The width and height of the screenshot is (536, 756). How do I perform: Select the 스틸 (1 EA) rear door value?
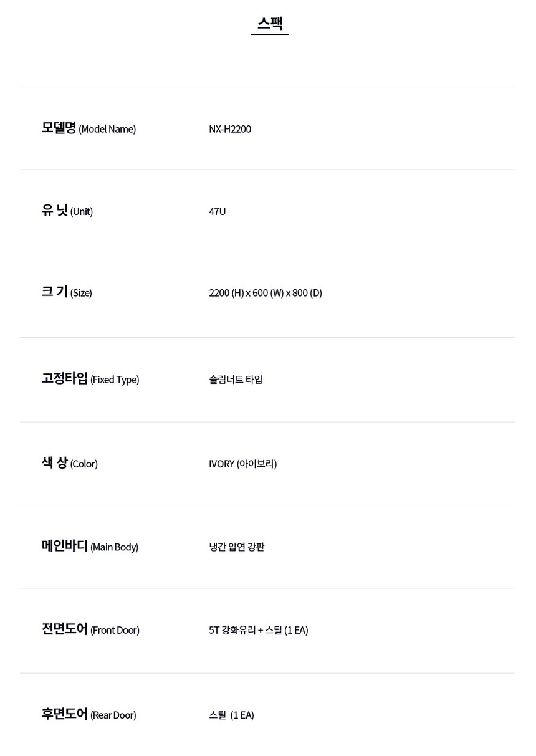click(231, 715)
